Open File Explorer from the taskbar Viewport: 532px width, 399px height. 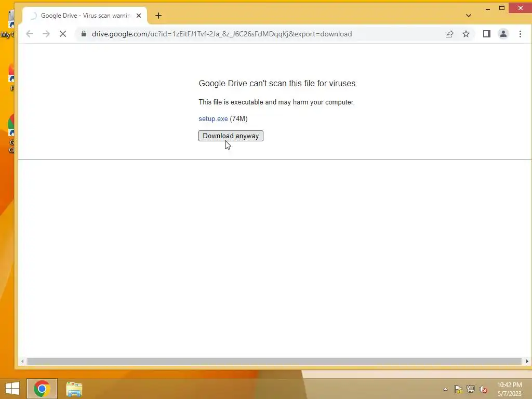pyautogui.click(x=74, y=389)
